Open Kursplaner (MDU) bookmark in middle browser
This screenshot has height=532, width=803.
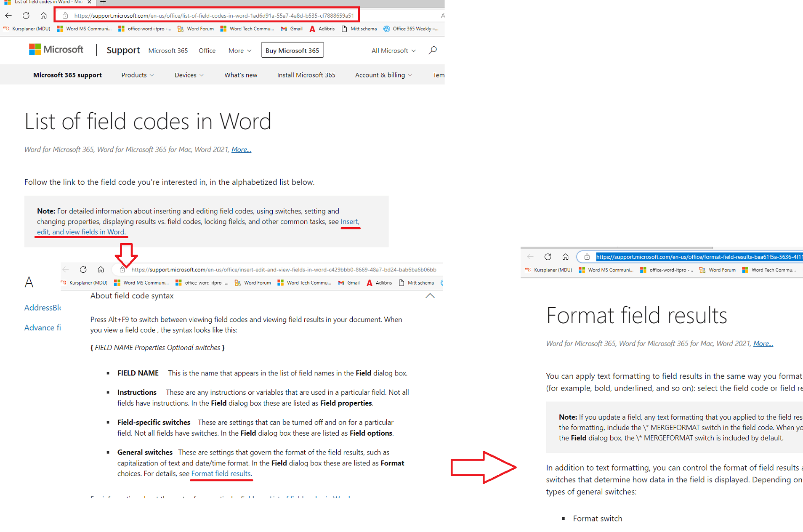pos(84,283)
